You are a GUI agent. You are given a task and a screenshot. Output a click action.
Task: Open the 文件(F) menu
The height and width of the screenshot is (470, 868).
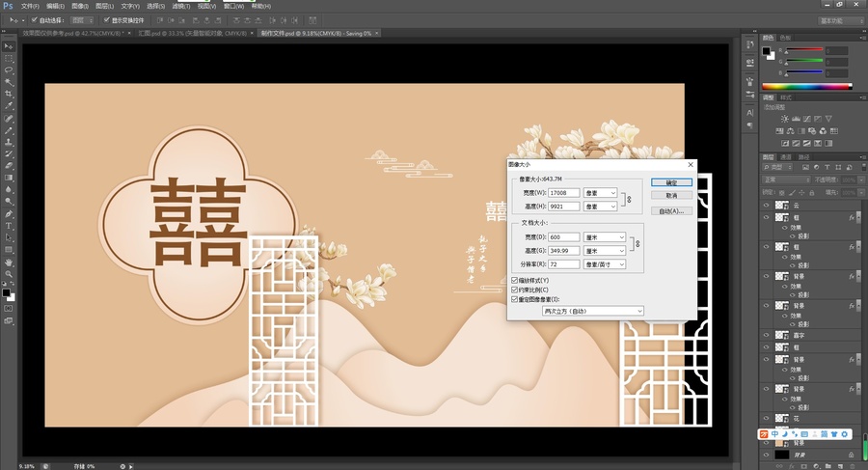[30, 6]
